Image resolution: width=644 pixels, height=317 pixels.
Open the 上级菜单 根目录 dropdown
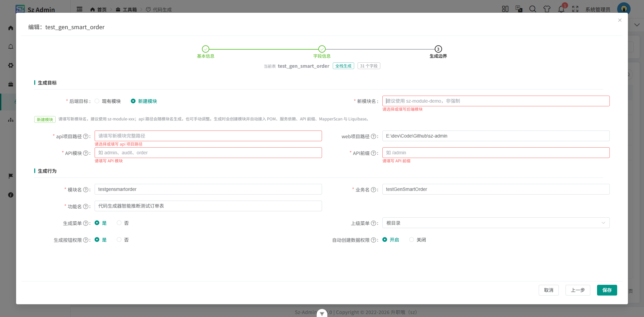(x=496, y=223)
